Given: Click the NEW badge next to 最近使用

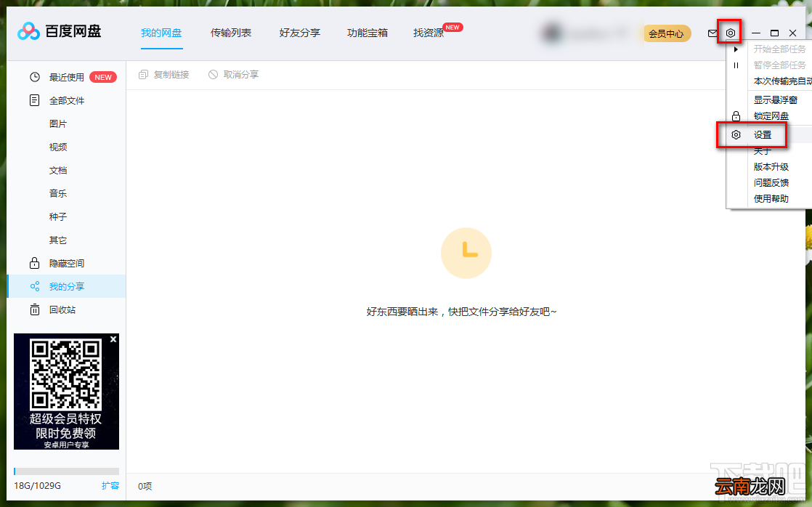Looking at the screenshot, I should [103, 77].
